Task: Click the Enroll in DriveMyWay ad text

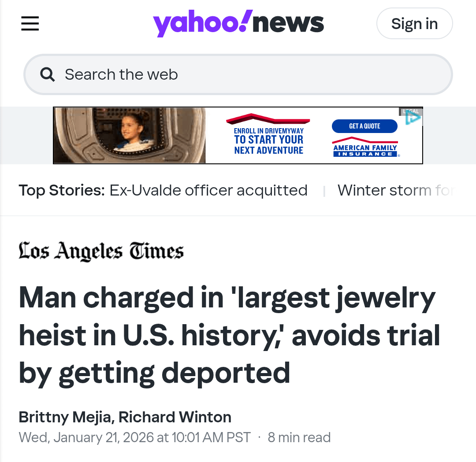Action: (268, 140)
